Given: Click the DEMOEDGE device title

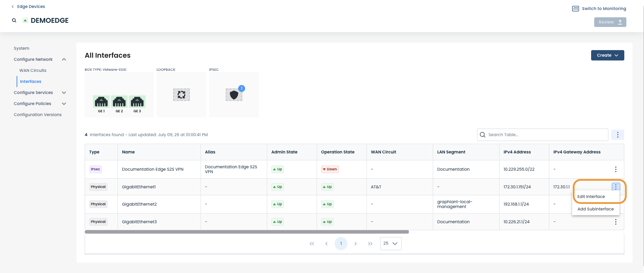Looking at the screenshot, I should 49,20.
